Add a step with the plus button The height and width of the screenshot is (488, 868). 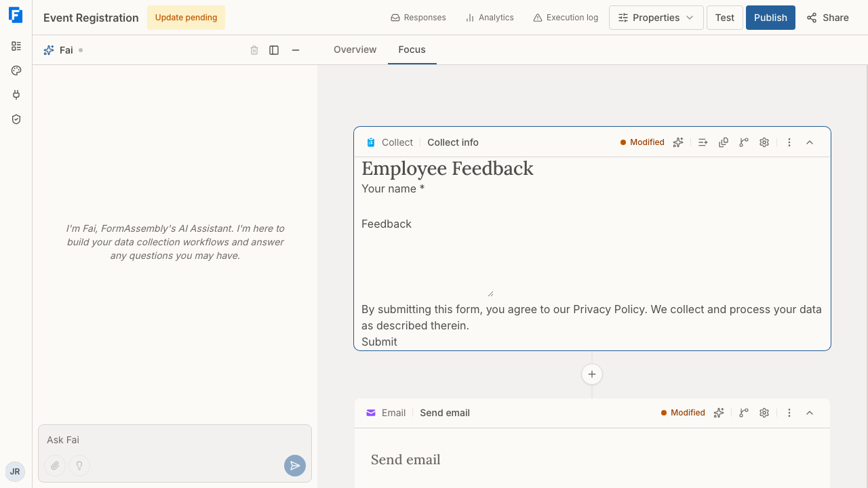coord(592,374)
